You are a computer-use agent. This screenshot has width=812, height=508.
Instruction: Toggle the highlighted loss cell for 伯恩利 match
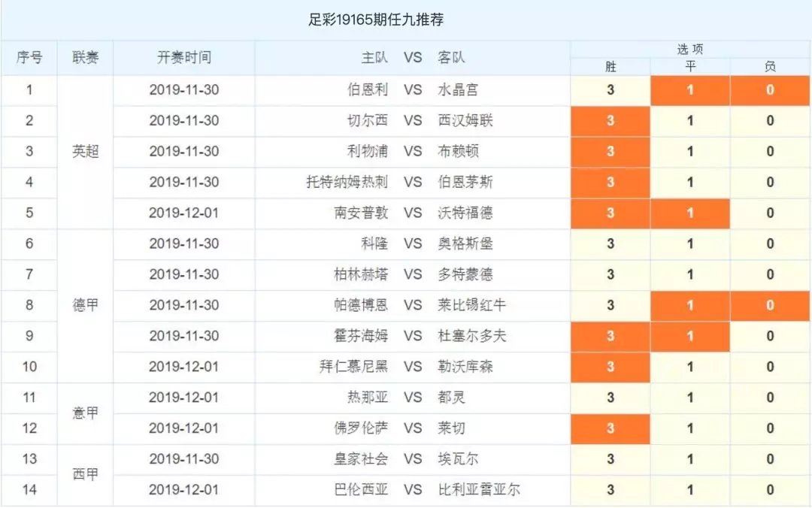click(x=770, y=90)
